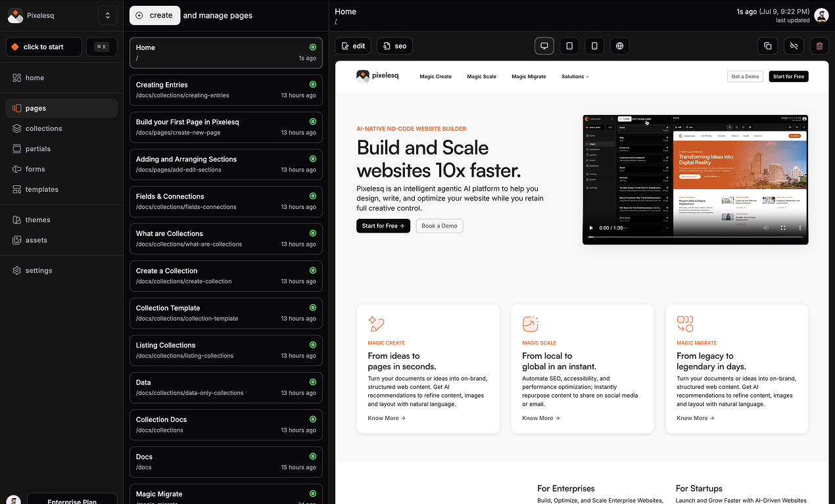Viewport: 835px width, 504px height.
Task: Open collections in sidebar
Action: tap(62, 129)
